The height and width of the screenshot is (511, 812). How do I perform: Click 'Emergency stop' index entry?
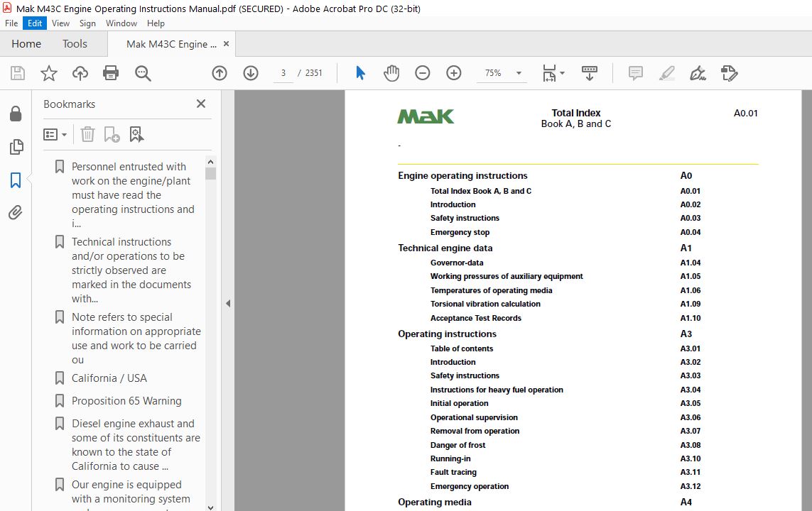click(x=460, y=232)
